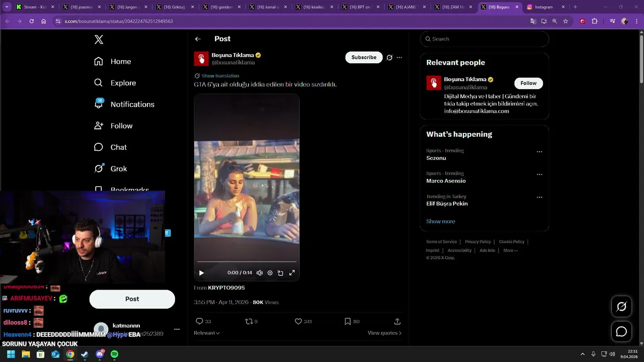The width and height of the screenshot is (644, 362).
Task: Show hidden system tray icons
Action: point(583,354)
